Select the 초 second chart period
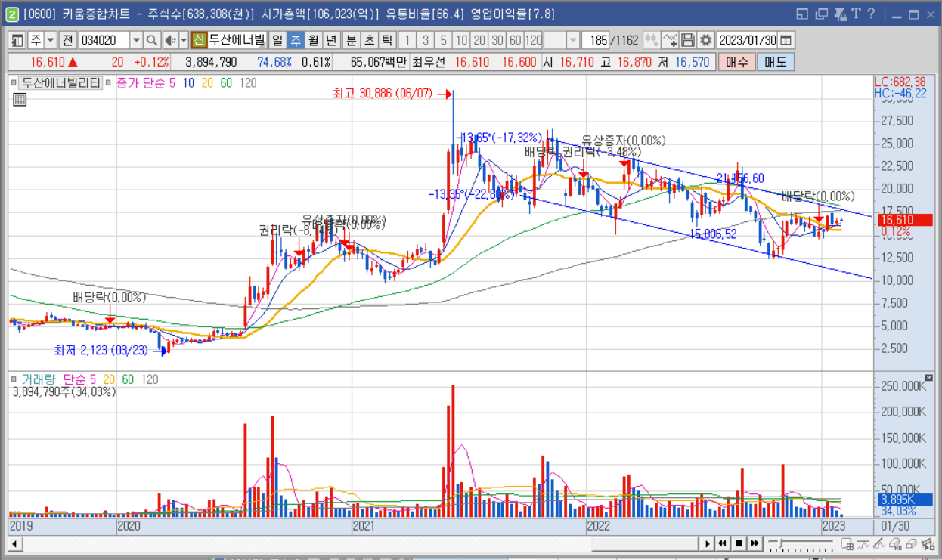 pos(369,40)
